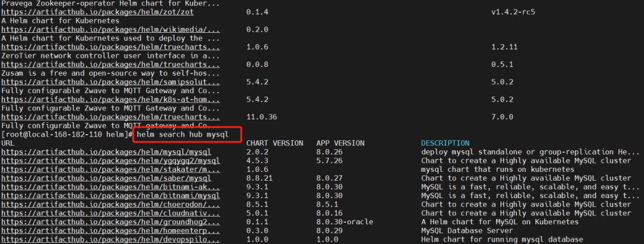The height and width of the screenshot is (244, 644).
Task: Click chart version 2.0.2
Action: pyautogui.click(x=257, y=152)
